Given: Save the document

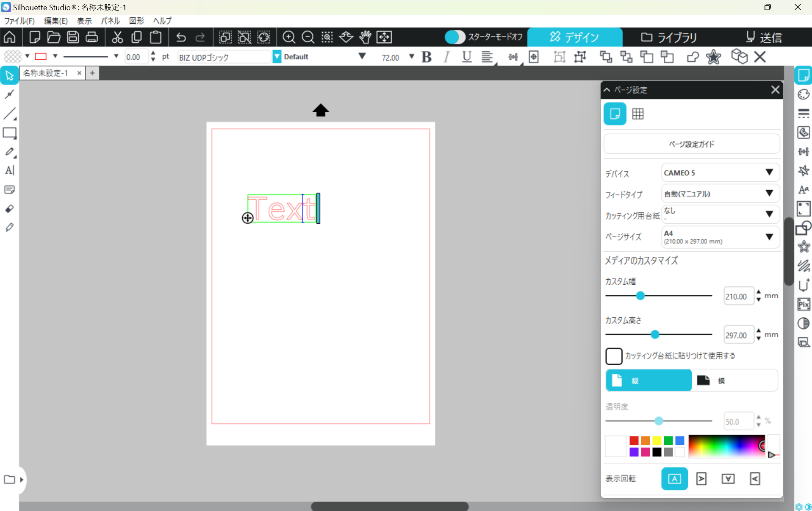Looking at the screenshot, I should click(x=73, y=37).
